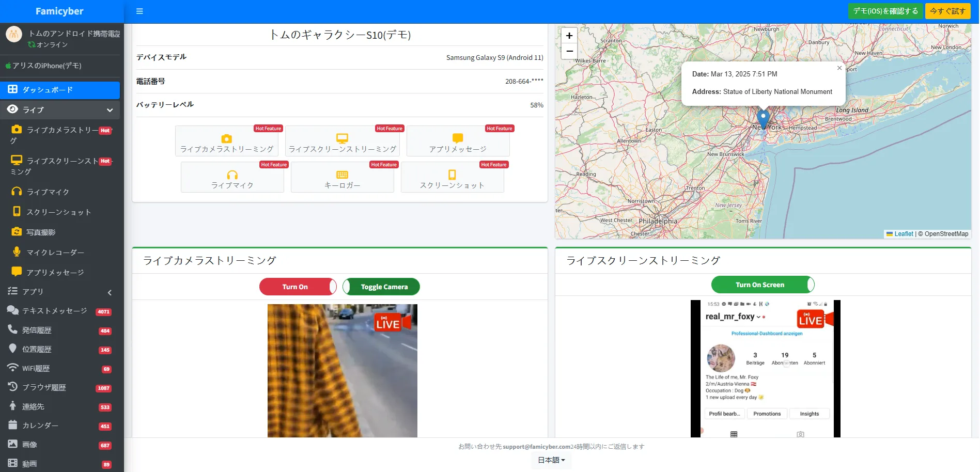Zoom out on the map
980x472 pixels.
click(x=569, y=51)
